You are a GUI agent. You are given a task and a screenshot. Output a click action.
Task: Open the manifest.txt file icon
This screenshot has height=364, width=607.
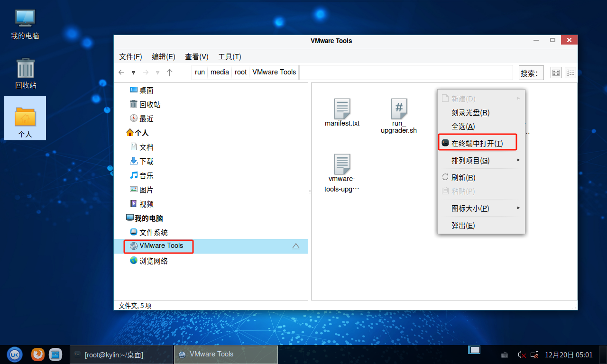(342, 109)
